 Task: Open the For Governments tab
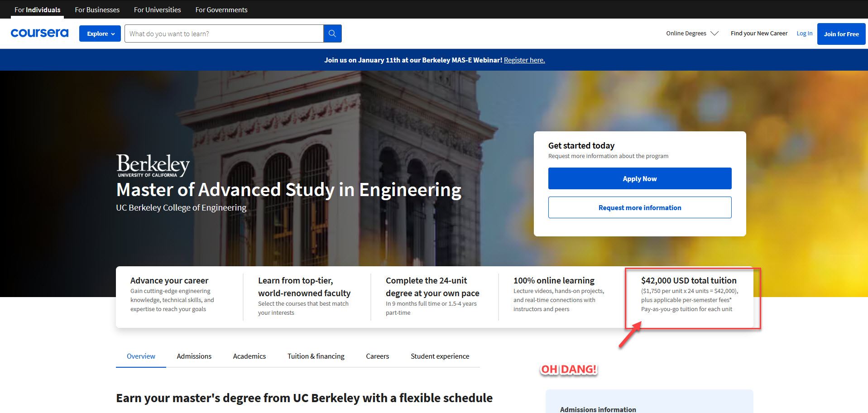pyautogui.click(x=221, y=10)
